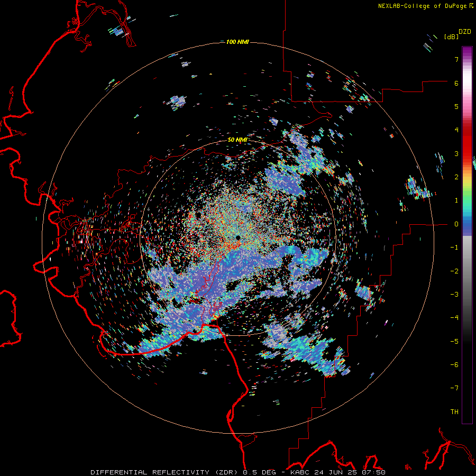Click the 50 NMI range ring label
Viewport: 476px width, 476px height.
pyautogui.click(x=237, y=140)
